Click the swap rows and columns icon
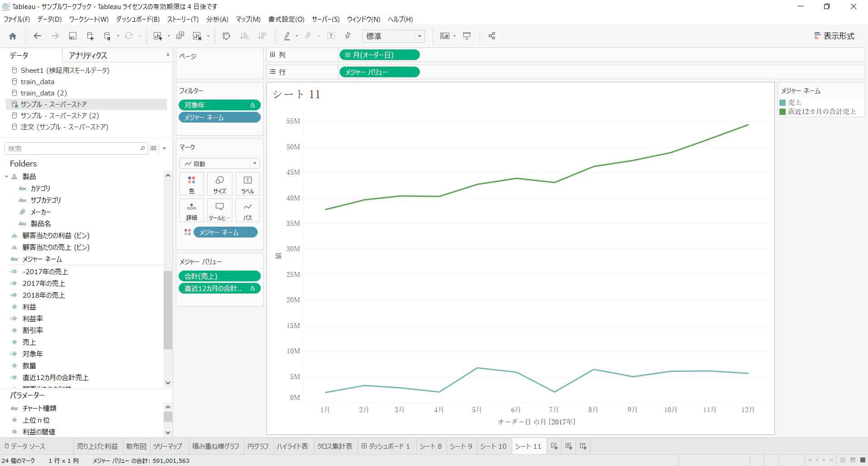Viewport: 868px width, 466px height. pyautogui.click(x=226, y=36)
